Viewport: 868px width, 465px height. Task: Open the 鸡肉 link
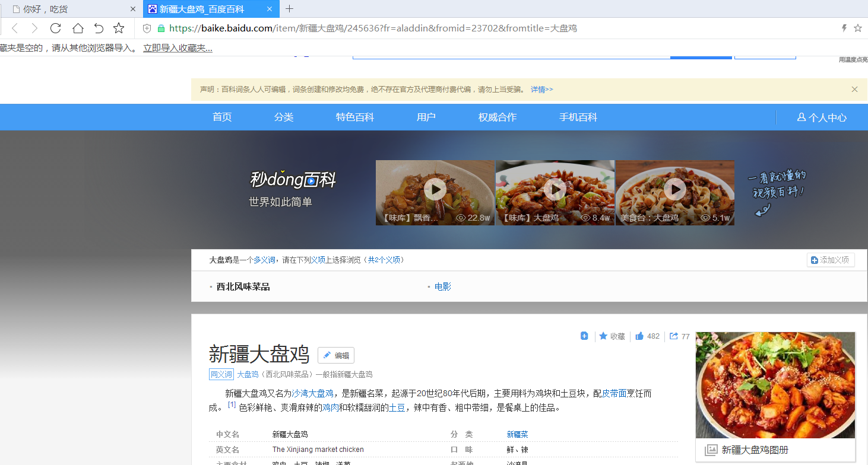click(330, 407)
